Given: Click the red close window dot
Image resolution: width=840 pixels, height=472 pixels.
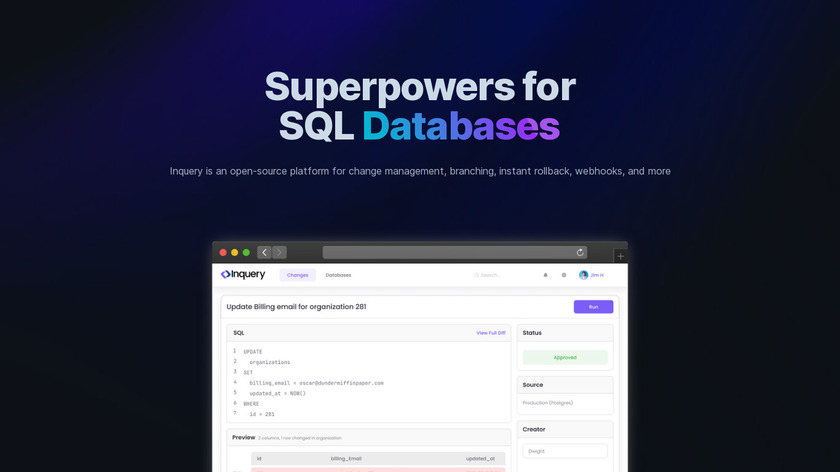Looking at the screenshot, I should (x=223, y=252).
